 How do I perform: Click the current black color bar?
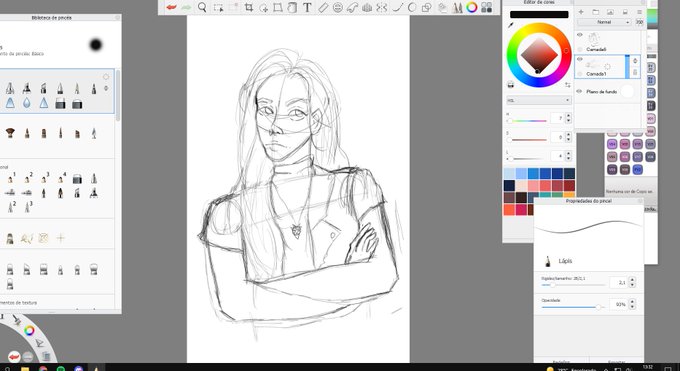coord(539,14)
